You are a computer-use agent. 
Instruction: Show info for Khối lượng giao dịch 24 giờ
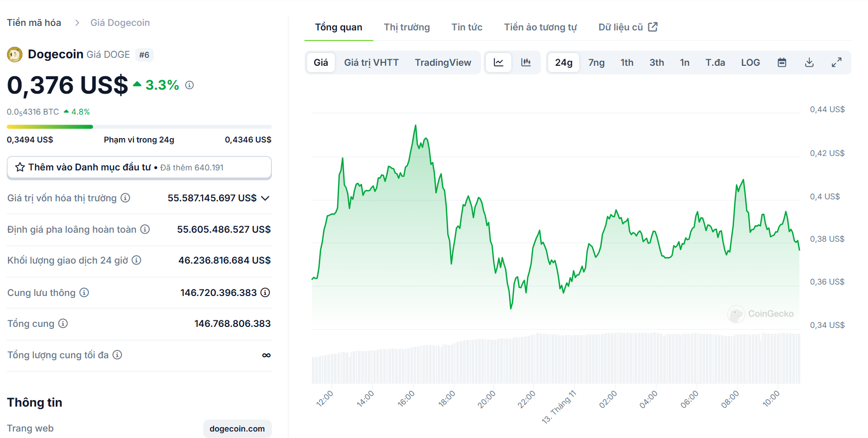click(136, 260)
